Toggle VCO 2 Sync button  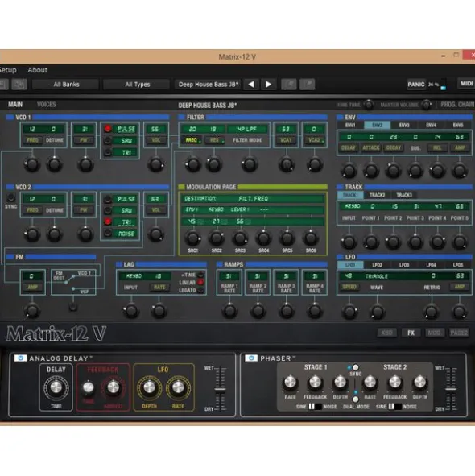[11, 198]
